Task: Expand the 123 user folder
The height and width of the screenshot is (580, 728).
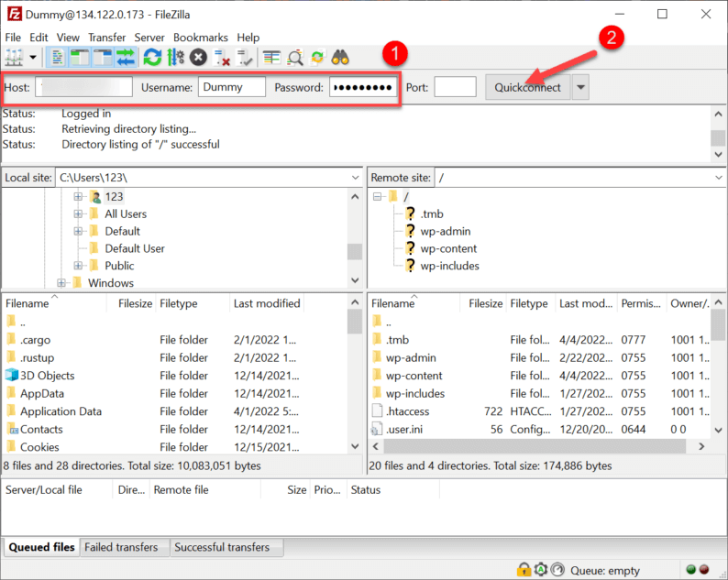Action: [78, 197]
